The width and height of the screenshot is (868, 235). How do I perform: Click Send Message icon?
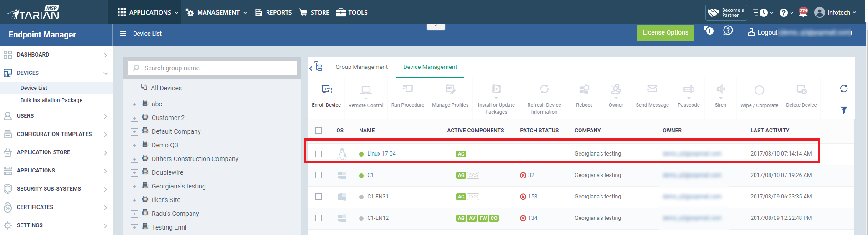pyautogui.click(x=652, y=89)
